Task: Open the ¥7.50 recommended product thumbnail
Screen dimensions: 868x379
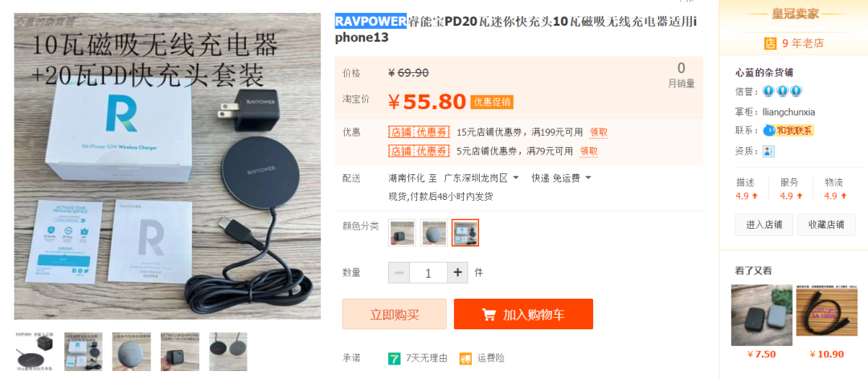Action: (762, 315)
